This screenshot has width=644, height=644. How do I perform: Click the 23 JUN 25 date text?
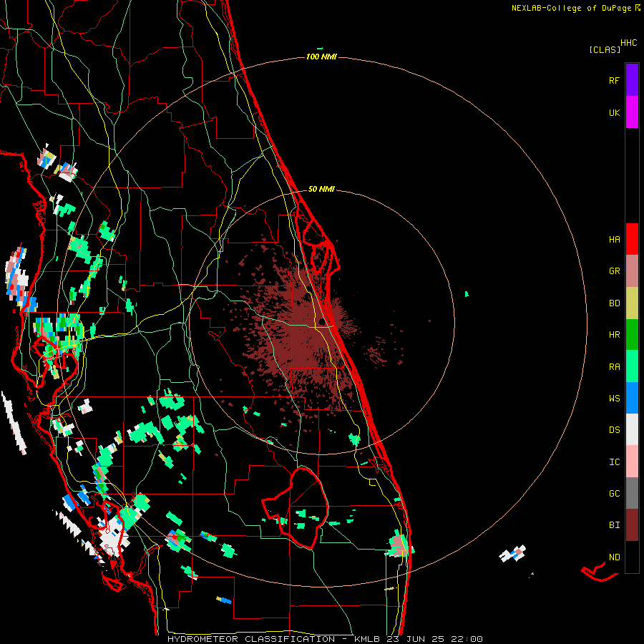pos(414,639)
